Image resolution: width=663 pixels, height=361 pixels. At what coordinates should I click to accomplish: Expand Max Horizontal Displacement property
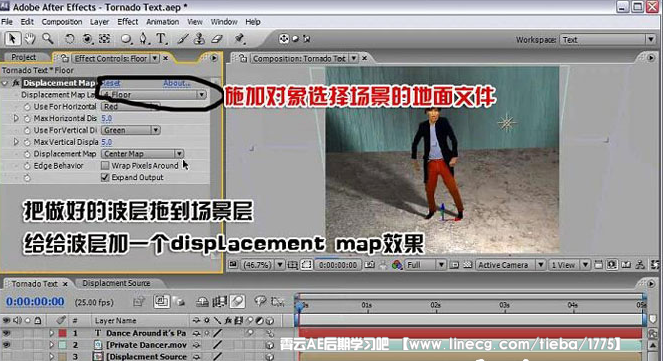pyautogui.click(x=16, y=118)
